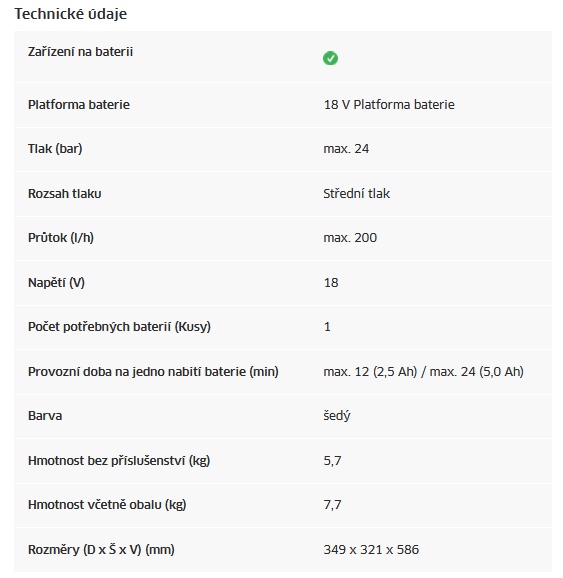Select the Zařízení na baterii label
Image resolution: width=563 pixels, height=578 pixels.
80,52
